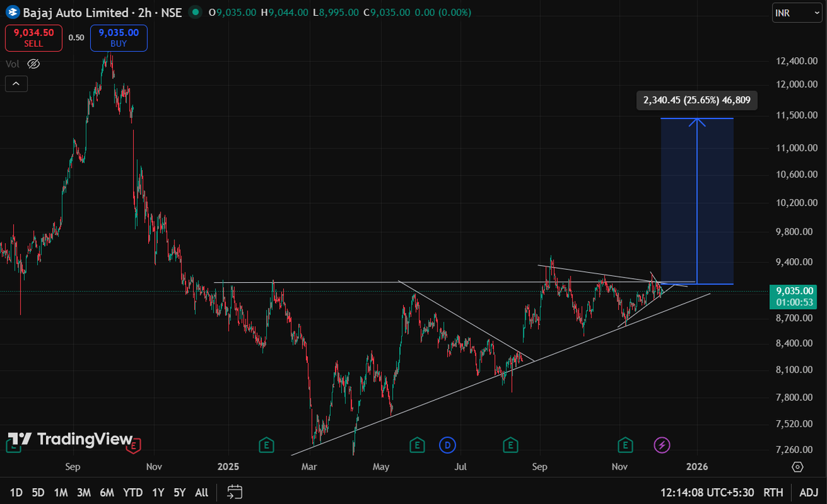Select the 1M time range
The image size is (827, 504).
pyautogui.click(x=61, y=492)
